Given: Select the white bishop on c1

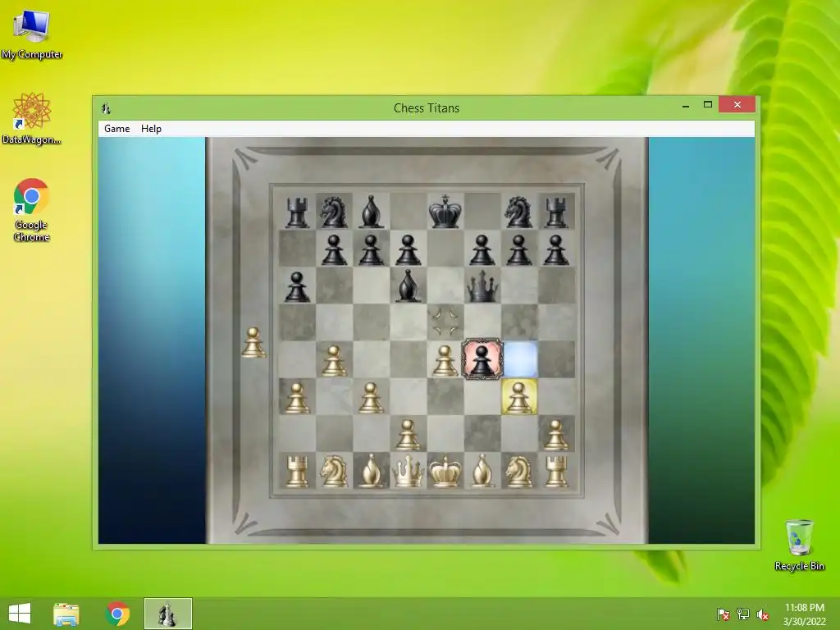Looking at the screenshot, I should (371, 471).
